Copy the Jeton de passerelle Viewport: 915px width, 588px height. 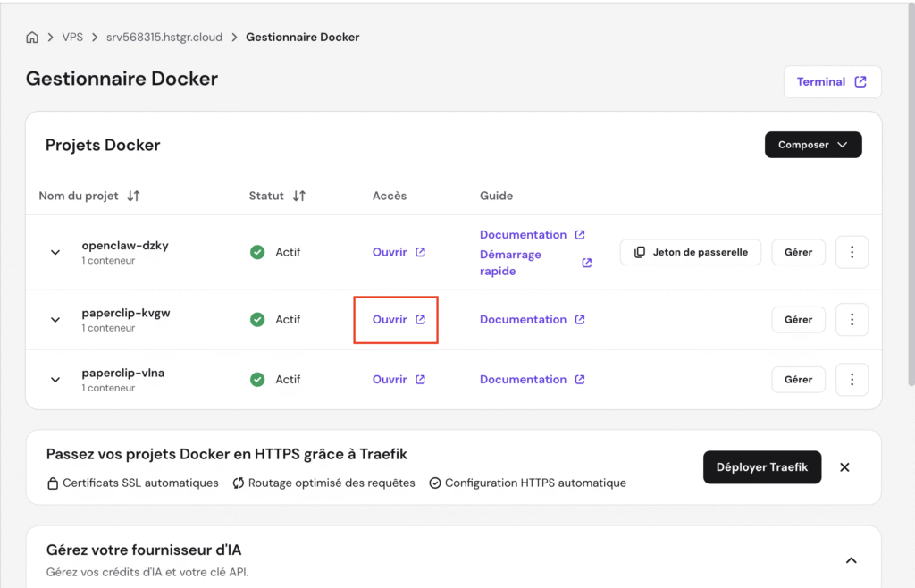pyautogui.click(x=690, y=252)
